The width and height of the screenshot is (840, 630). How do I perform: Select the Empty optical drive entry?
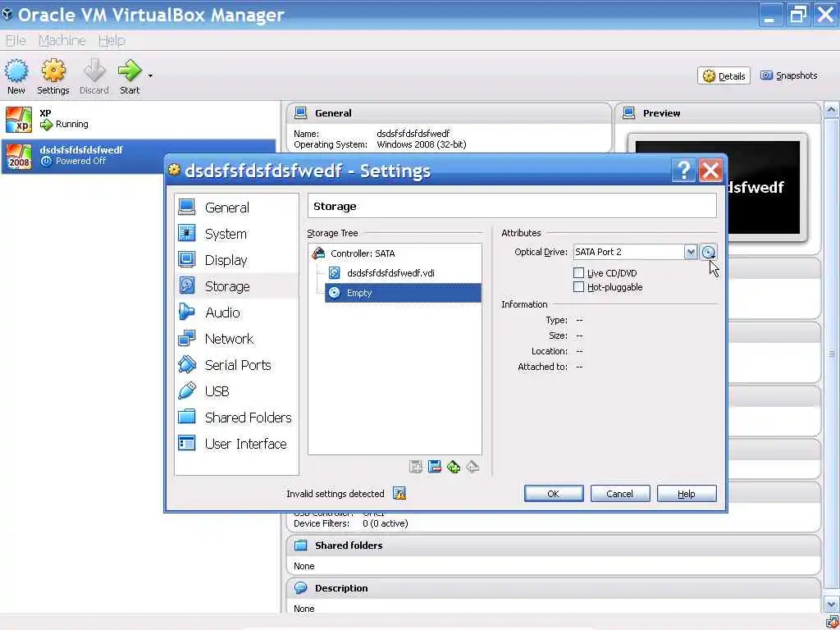(403, 293)
